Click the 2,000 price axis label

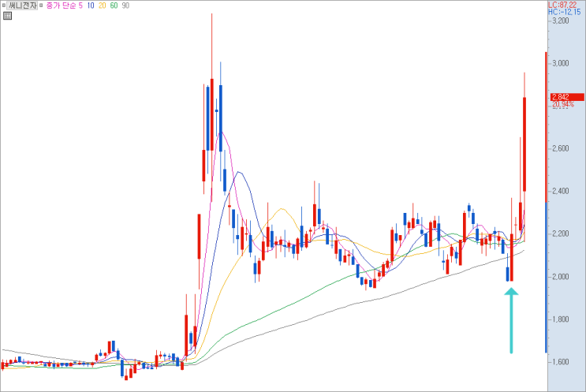pyautogui.click(x=561, y=277)
